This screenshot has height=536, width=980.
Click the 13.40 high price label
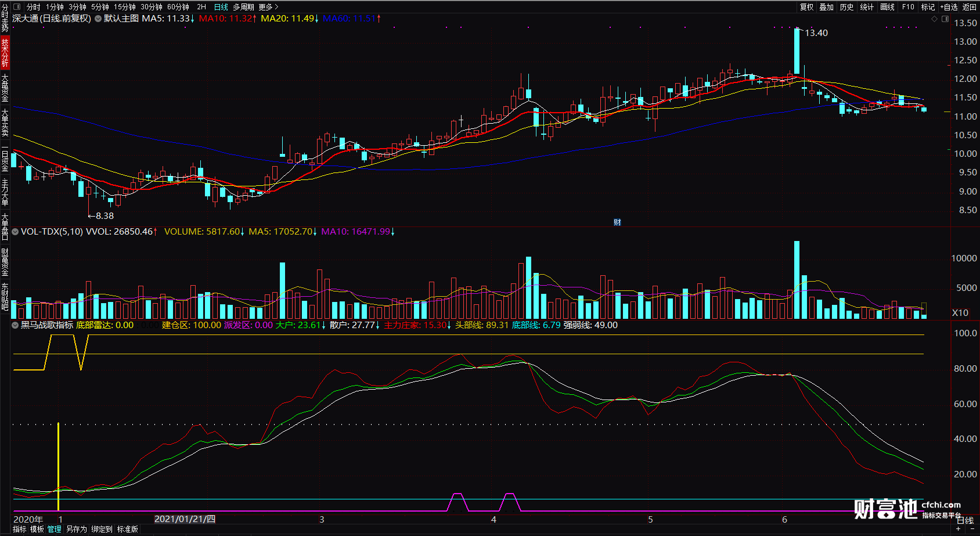point(816,33)
